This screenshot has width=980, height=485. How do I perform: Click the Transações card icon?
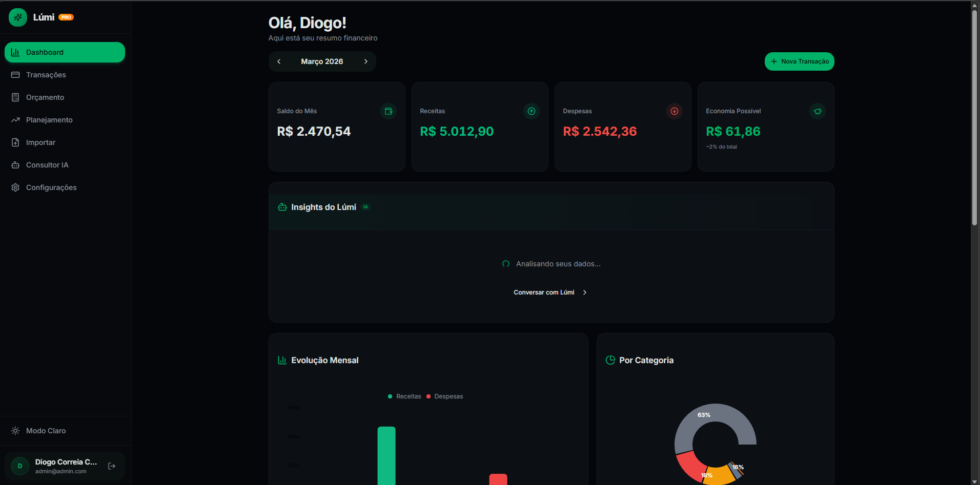[15, 75]
